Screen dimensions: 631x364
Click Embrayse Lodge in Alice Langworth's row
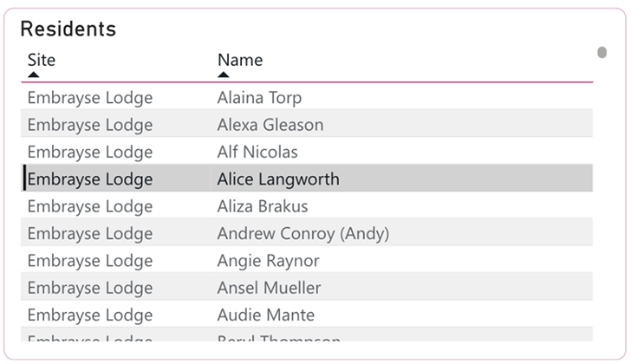pos(90,179)
